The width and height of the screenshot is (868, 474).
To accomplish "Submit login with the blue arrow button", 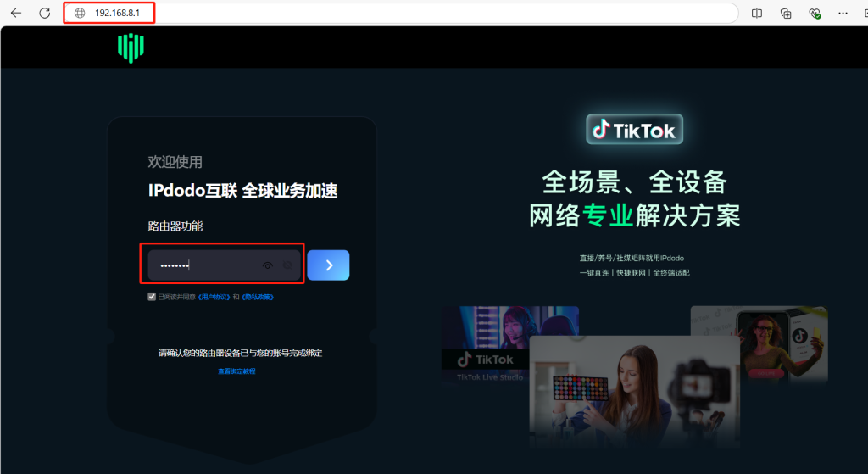I will pos(328,265).
